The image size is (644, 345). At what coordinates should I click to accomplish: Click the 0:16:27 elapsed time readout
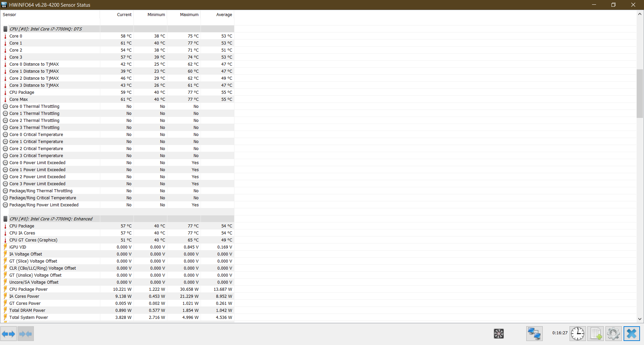pyautogui.click(x=560, y=333)
